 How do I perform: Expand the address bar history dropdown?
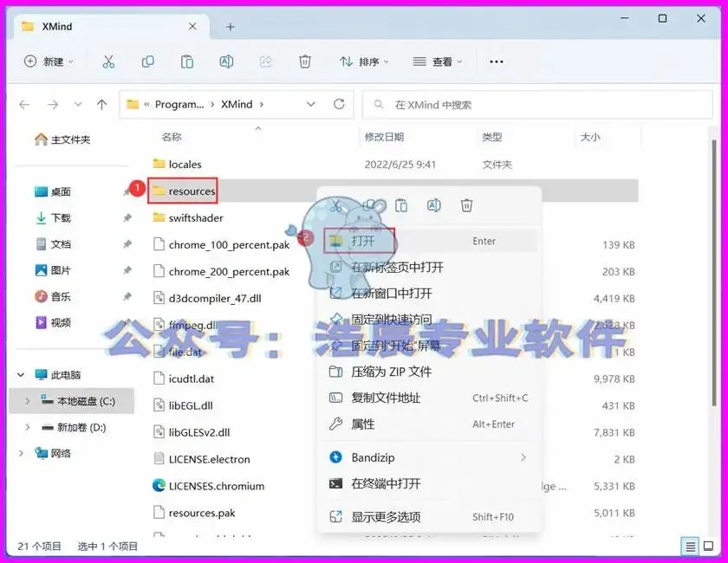[311, 105]
